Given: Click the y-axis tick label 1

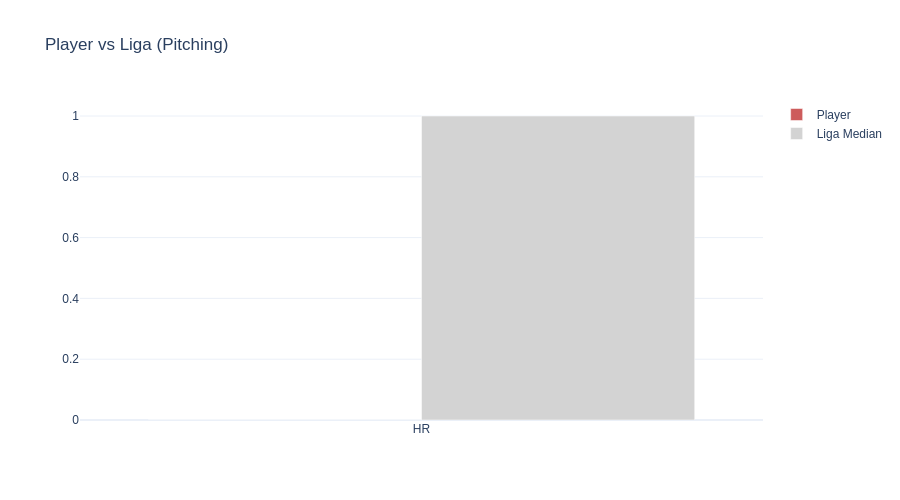Looking at the screenshot, I should click(x=75, y=116).
